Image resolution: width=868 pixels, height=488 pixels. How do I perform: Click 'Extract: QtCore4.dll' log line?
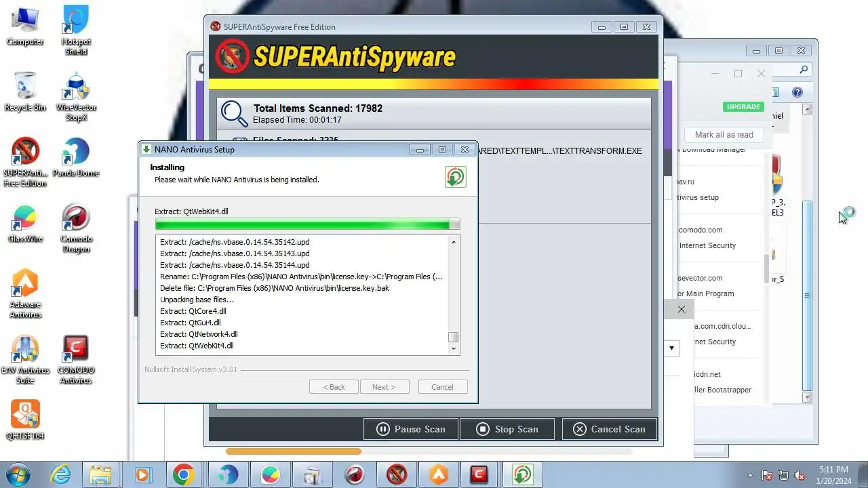(x=193, y=311)
